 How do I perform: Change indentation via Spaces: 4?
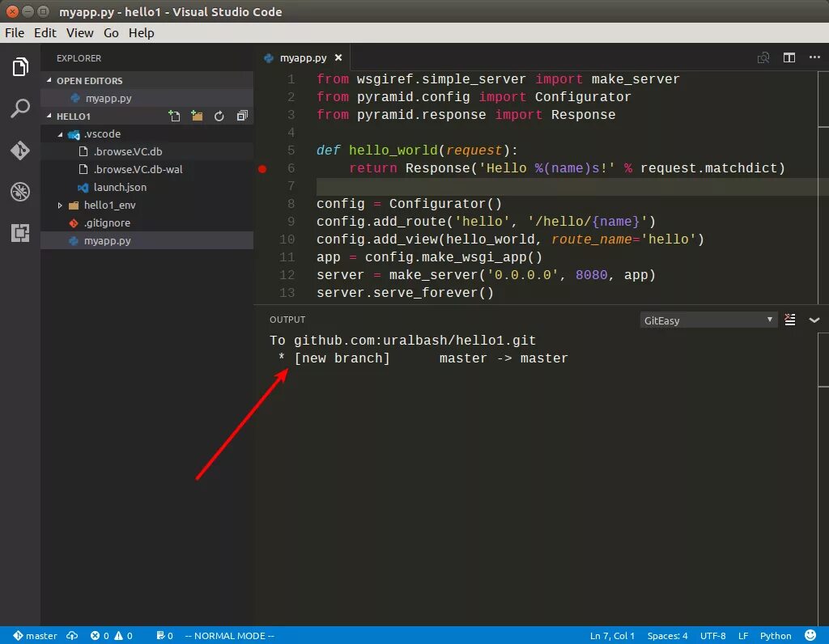pyautogui.click(x=667, y=636)
